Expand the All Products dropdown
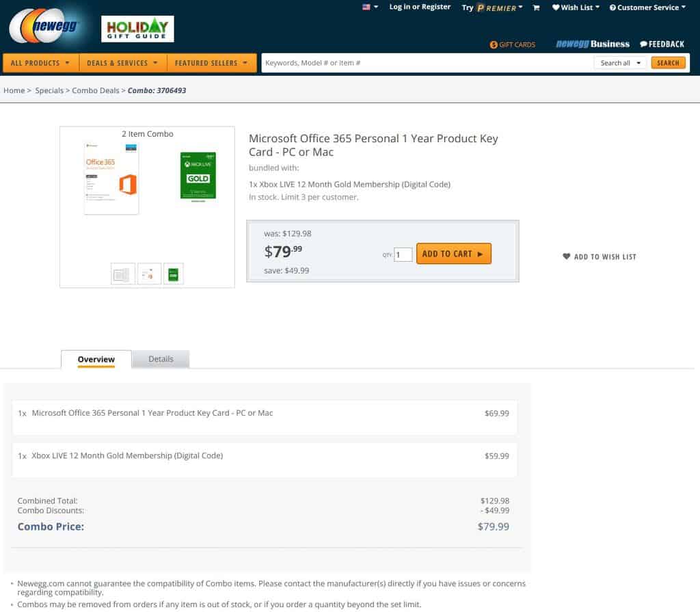This screenshot has width=700, height=612. [x=40, y=63]
